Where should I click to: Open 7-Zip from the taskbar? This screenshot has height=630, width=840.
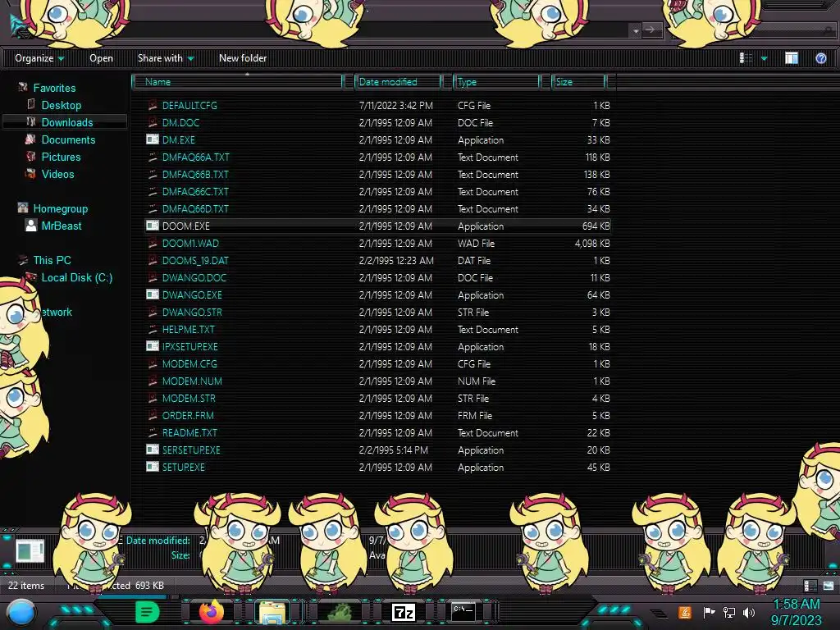[404, 612]
